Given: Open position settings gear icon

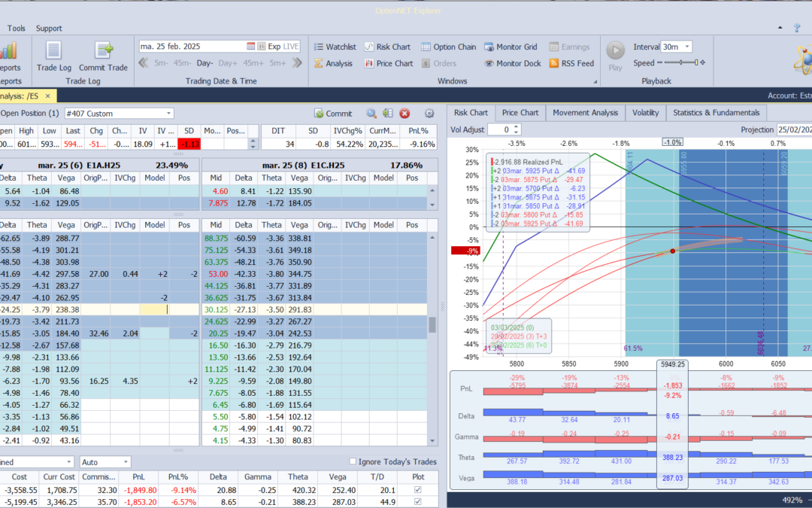Looking at the screenshot, I should point(429,114).
